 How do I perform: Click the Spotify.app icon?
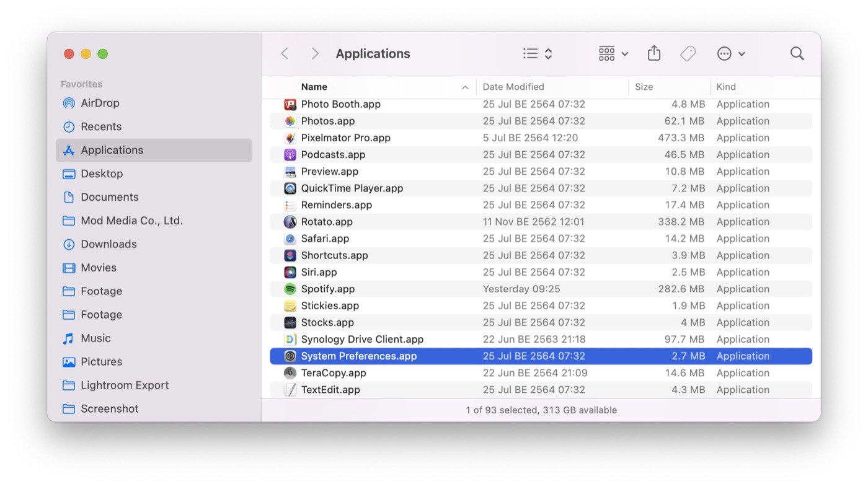pos(291,289)
